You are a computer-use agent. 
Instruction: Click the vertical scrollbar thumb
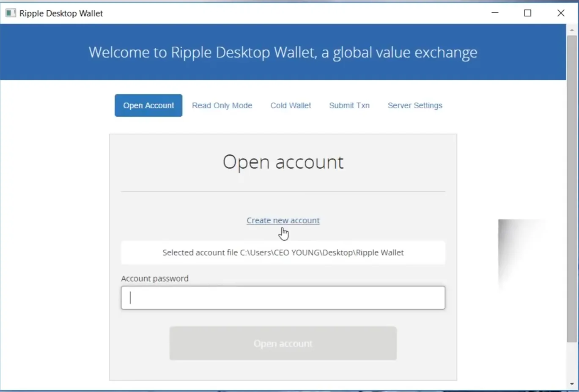click(572, 189)
